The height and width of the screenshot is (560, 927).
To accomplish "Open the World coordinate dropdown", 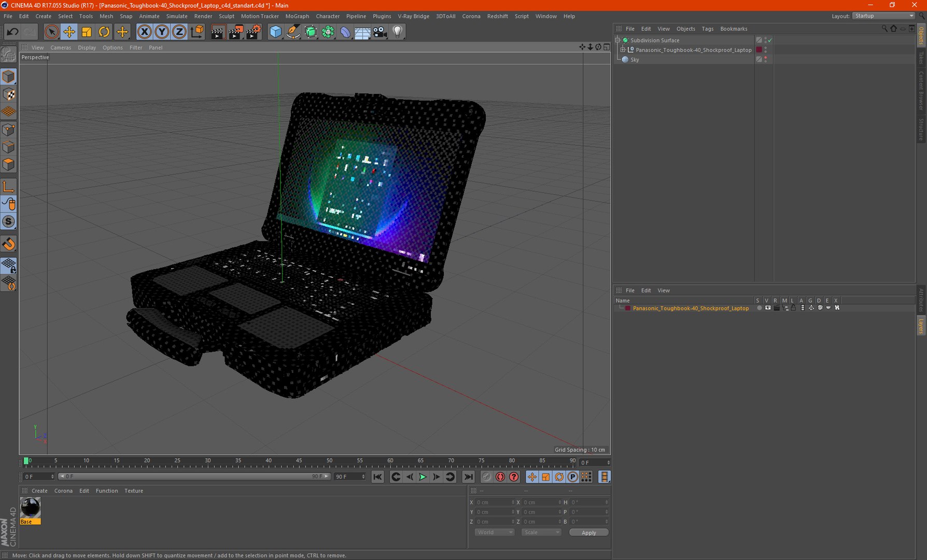I will 494,533.
